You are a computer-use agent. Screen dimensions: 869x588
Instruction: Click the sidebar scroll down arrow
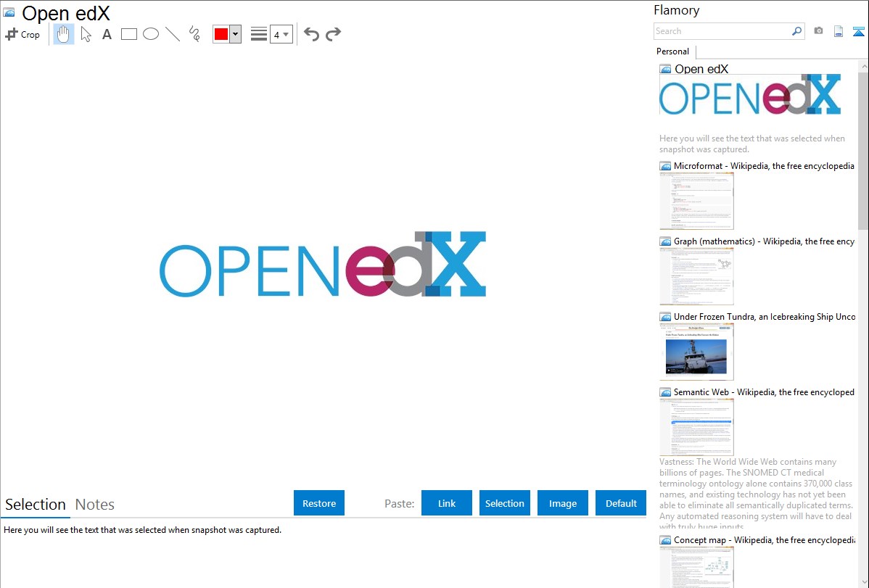coord(863,581)
